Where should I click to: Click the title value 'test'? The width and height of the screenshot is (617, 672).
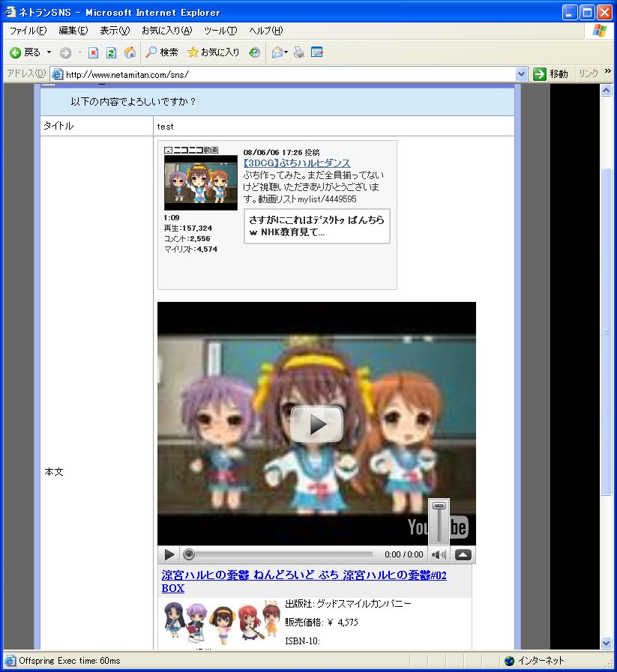click(x=166, y=127)
